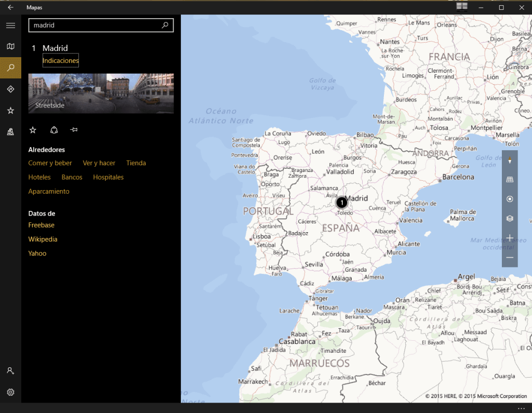Open Indicaciones for Madrid
The width and height of the screenshot is (532, 413).
(x=60, y=60)
